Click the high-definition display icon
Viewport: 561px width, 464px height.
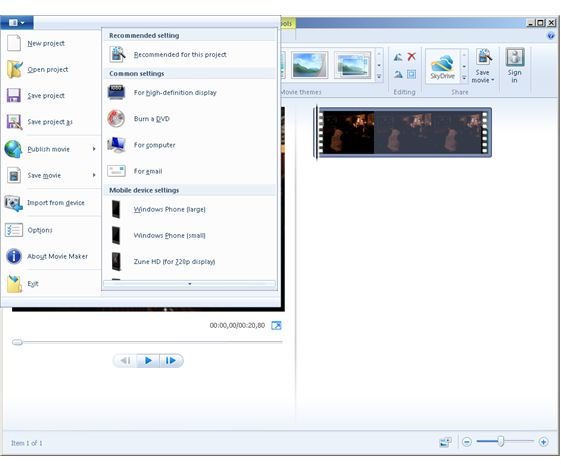[x=116, y=92]
